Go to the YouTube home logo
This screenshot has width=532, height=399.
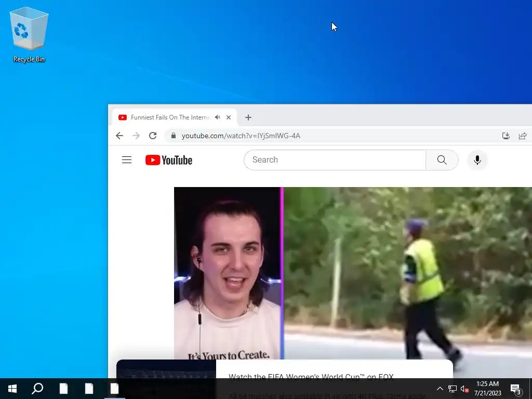(169, 160)
